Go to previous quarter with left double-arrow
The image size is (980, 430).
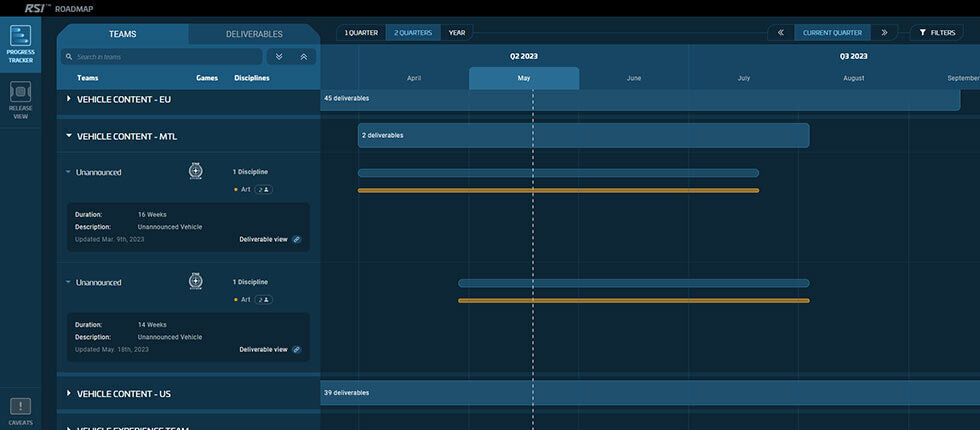click(781, 32)
